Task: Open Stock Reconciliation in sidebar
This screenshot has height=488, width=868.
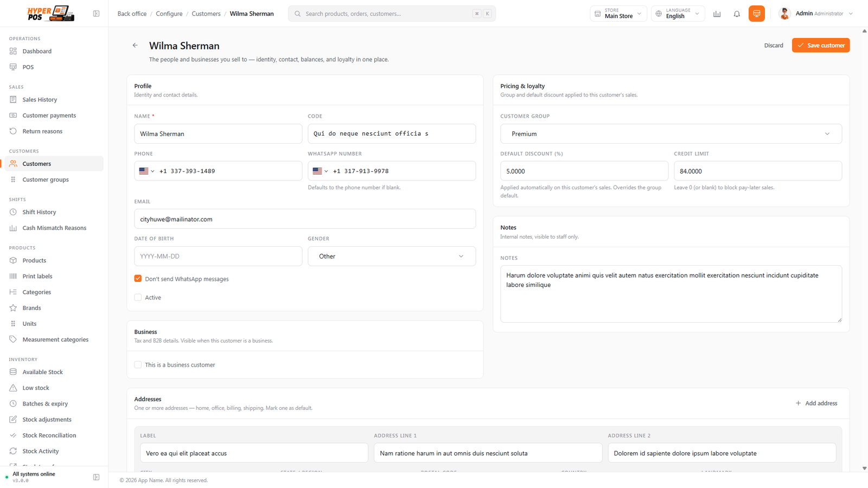Action: [54, 435]
